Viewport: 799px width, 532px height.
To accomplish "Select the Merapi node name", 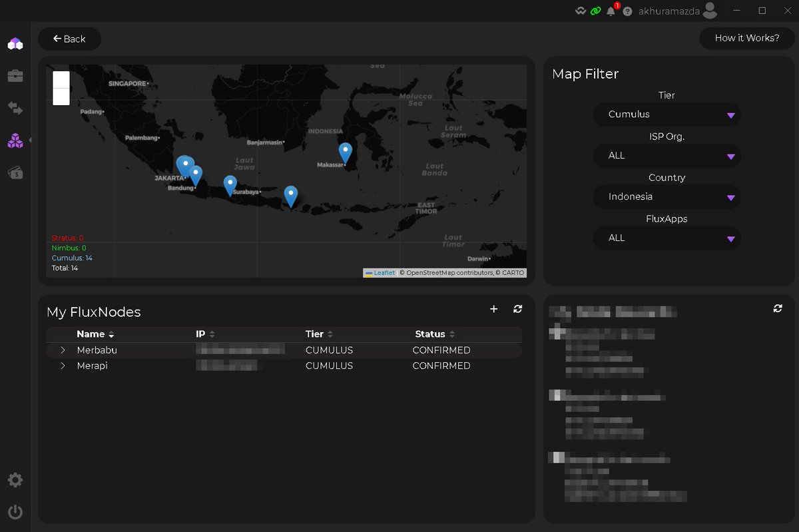I will 92,366.
